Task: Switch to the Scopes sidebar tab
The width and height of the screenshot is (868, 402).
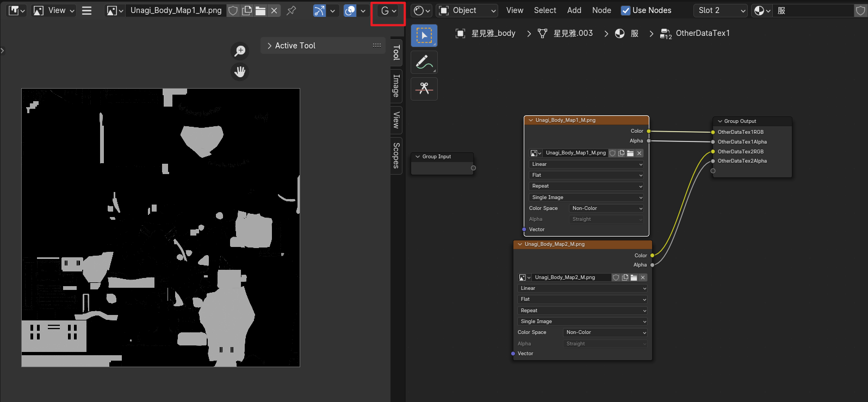Action: coord(396,155)
